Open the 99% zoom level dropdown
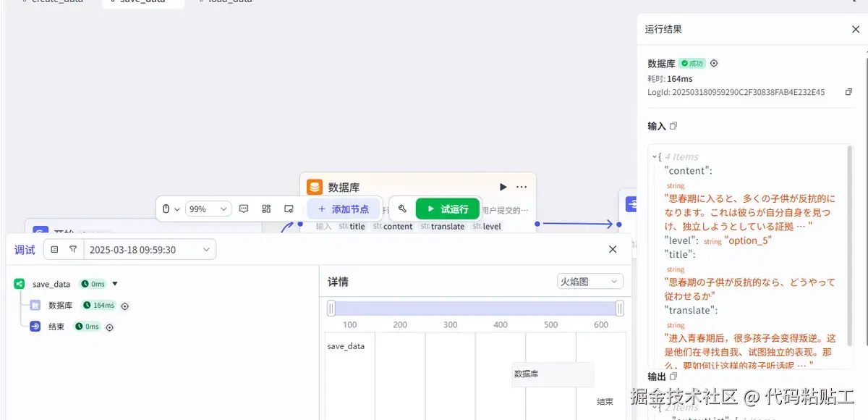Screen dimensions: 868x420 point(208,209)
